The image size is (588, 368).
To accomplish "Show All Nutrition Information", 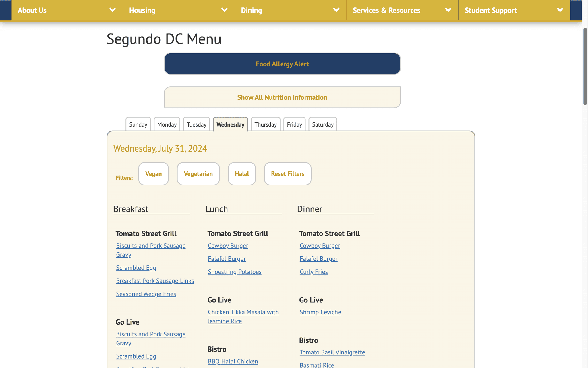I will [282, 97].
